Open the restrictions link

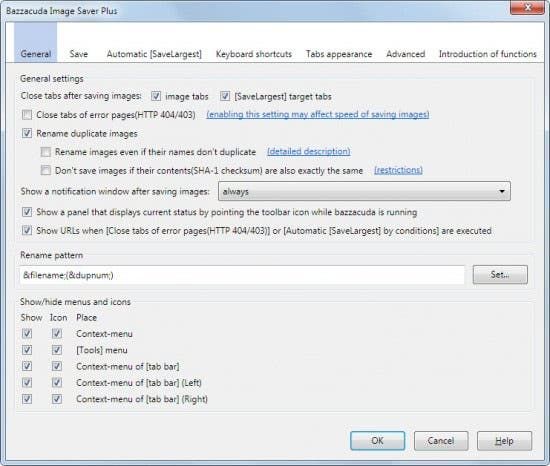pos(398,170)
